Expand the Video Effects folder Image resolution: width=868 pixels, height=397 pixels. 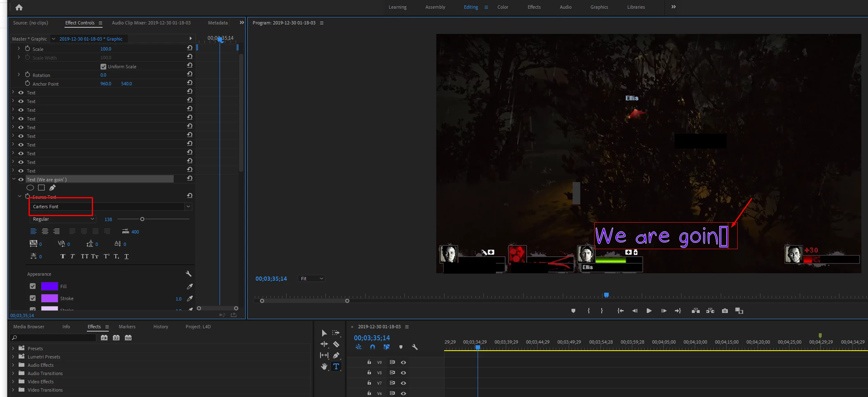point(13,381)
